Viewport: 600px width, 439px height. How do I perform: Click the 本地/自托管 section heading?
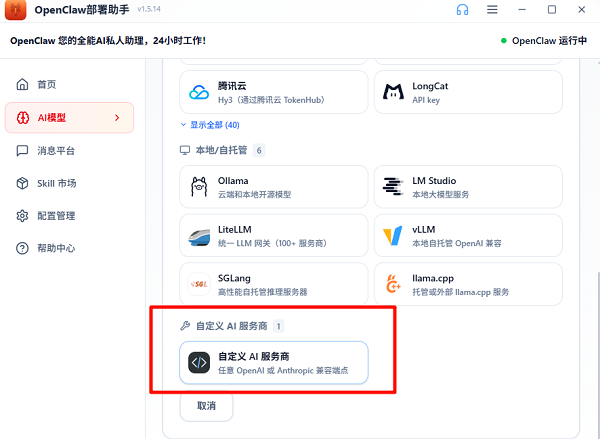point(221,150)
